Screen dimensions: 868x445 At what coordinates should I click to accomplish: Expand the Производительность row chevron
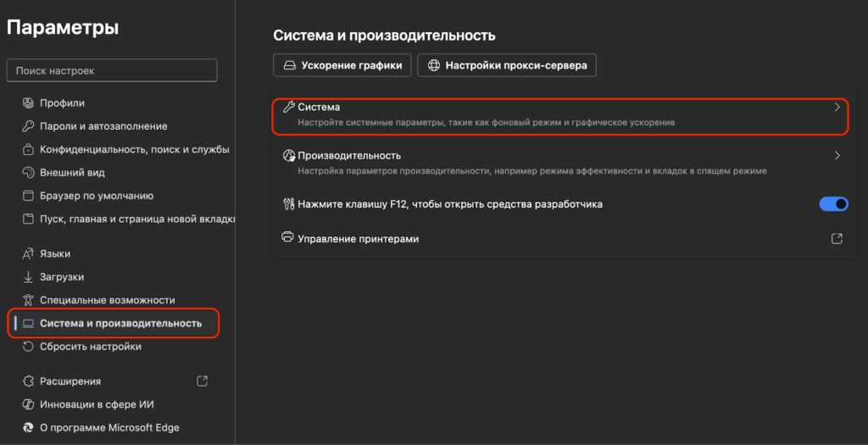837,156
